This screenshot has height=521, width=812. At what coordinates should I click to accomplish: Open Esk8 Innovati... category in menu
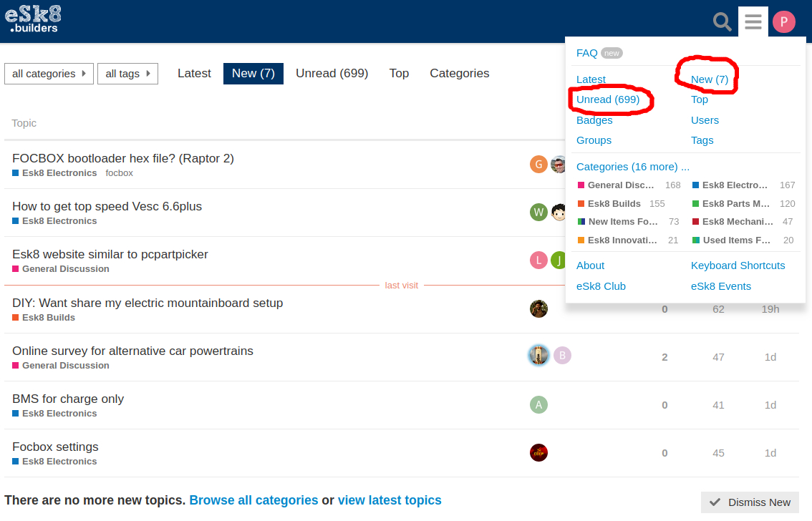click(x=617, y=240)
